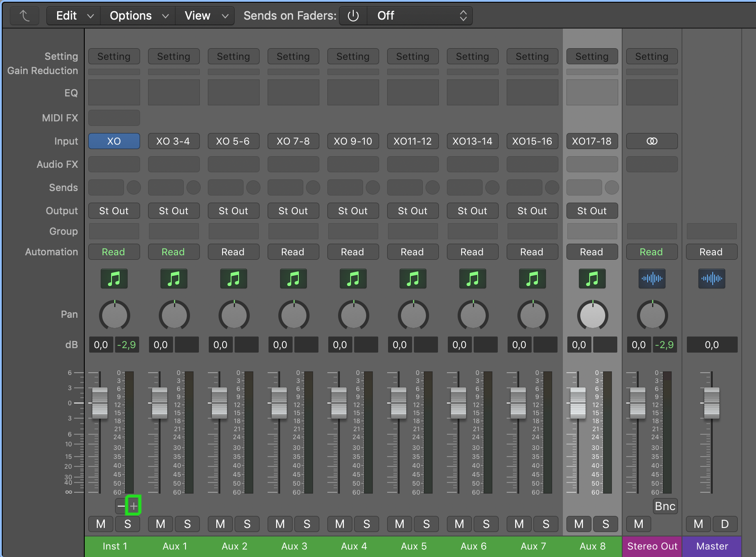Select the Master channel name label
Viewport: 756px width, 557px height.
coord(712,546)
